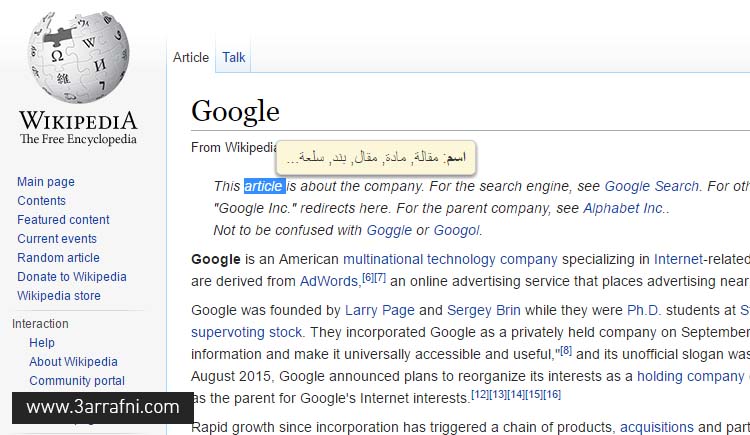Visit the Community portal
The image size is (750, 435).
[x=77, y=381]
